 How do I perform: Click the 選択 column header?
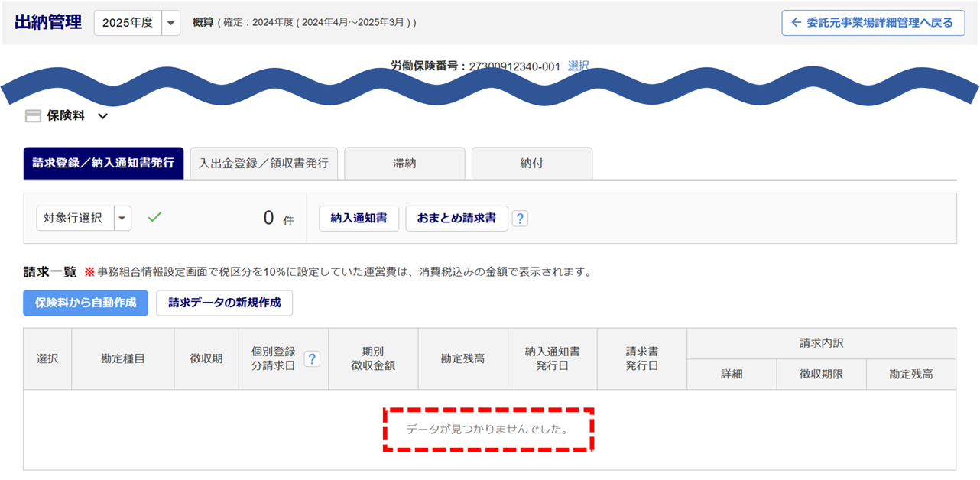coord(47,359)
